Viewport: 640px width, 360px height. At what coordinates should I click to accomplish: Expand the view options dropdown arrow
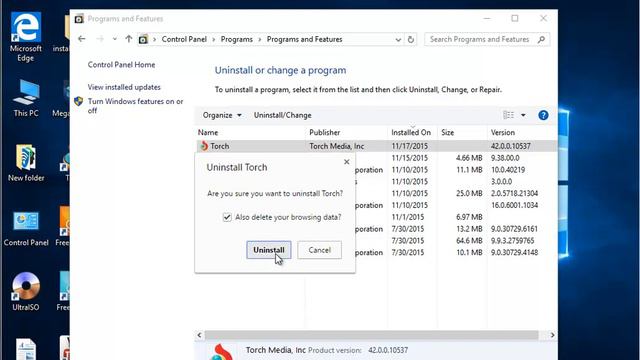coord(523,115)
